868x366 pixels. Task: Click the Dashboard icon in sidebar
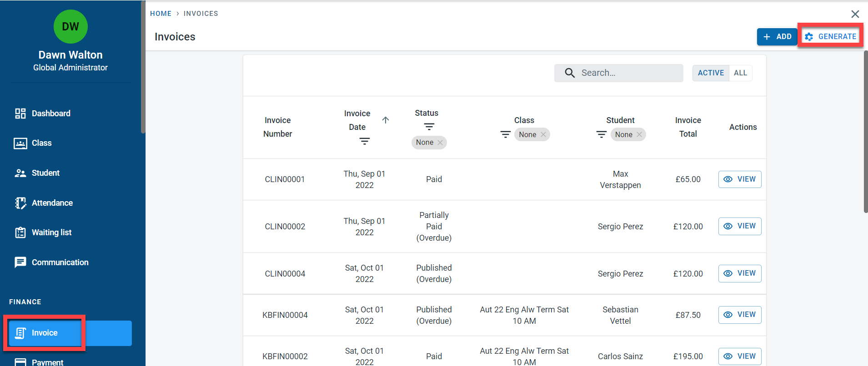pos(20,114)
